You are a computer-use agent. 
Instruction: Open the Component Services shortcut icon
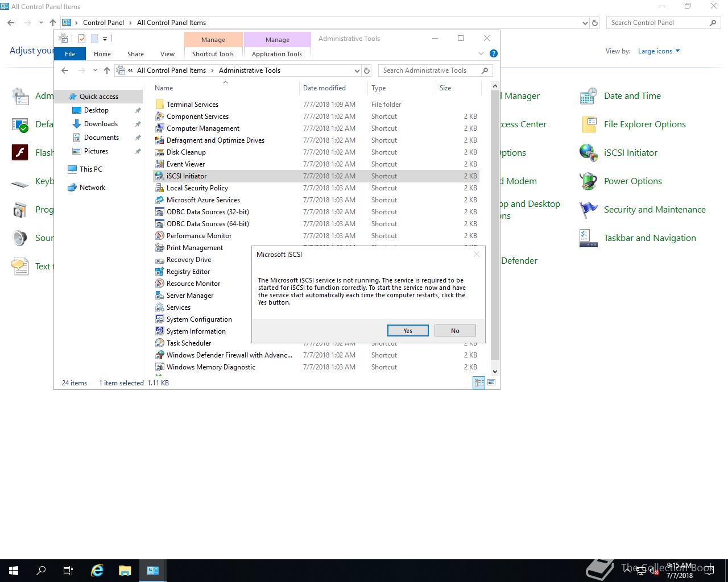[160, 117]
